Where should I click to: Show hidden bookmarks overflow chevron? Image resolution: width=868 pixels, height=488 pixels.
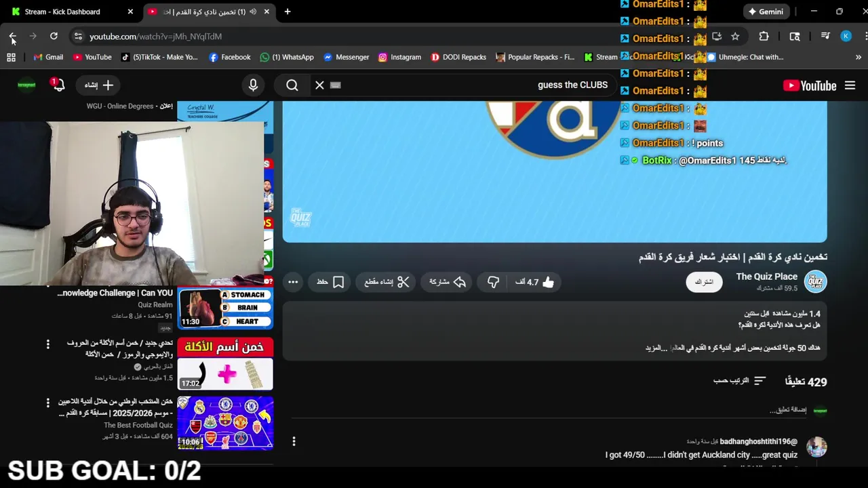click(859, 58)
